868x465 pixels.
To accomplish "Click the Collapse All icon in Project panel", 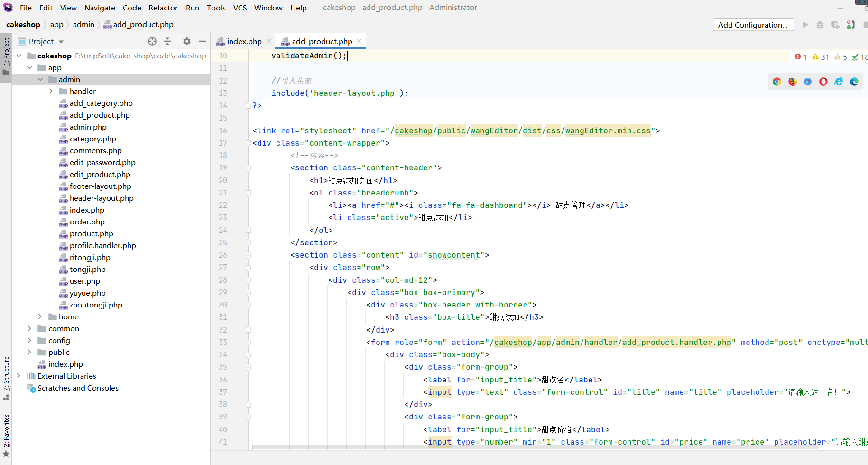I will (167, 41).
